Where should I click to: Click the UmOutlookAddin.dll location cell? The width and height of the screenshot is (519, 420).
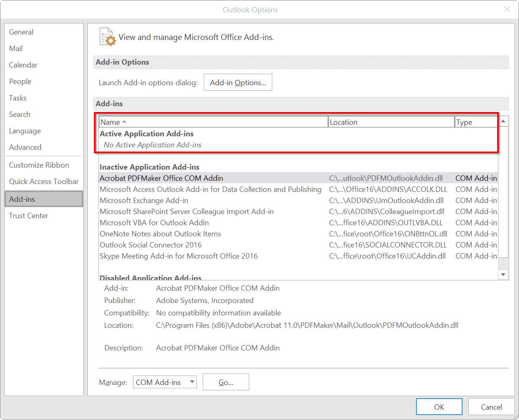pyautogui.click(x=386, y=201)
